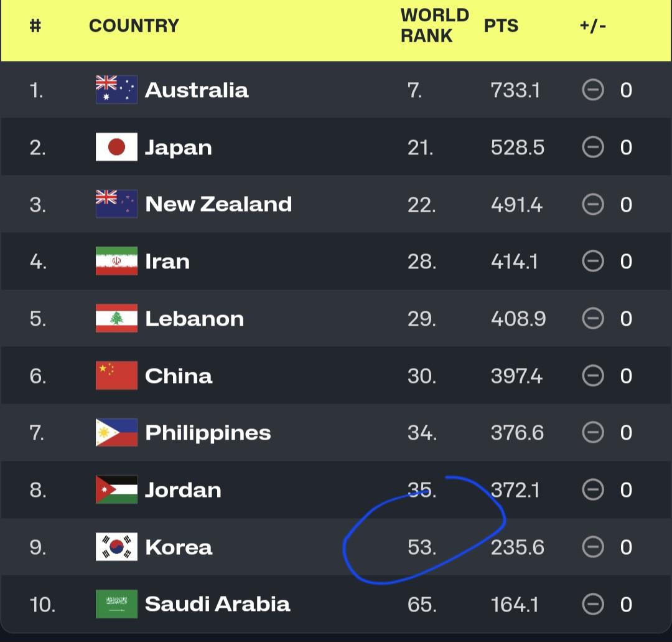Click the China flag icon
Viewport: 672px width, 642px height.
click(x=116, y=376)
